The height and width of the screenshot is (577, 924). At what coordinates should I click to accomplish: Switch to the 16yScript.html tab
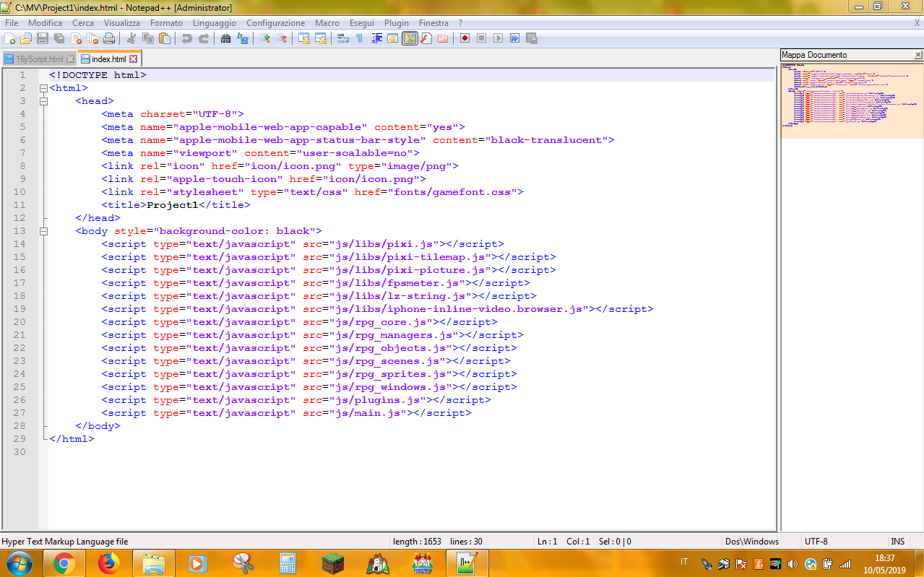[x=39, y=59]
